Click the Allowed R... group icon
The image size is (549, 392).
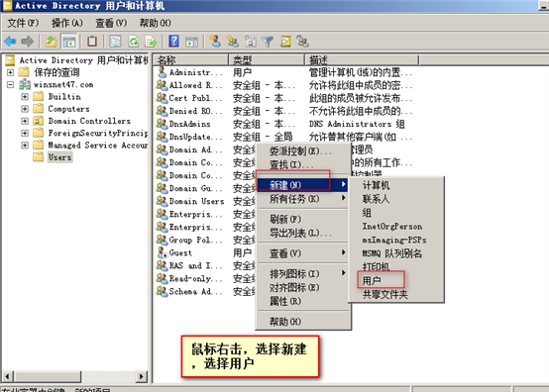pyautogui.click(x=162, y=85)
